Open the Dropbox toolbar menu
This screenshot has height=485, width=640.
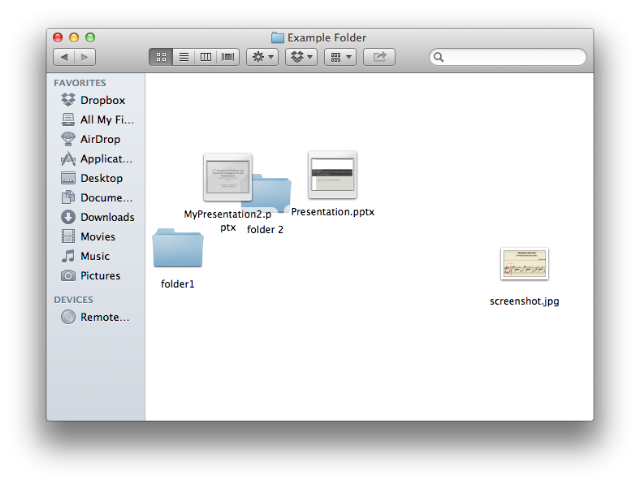coord(301,57)
